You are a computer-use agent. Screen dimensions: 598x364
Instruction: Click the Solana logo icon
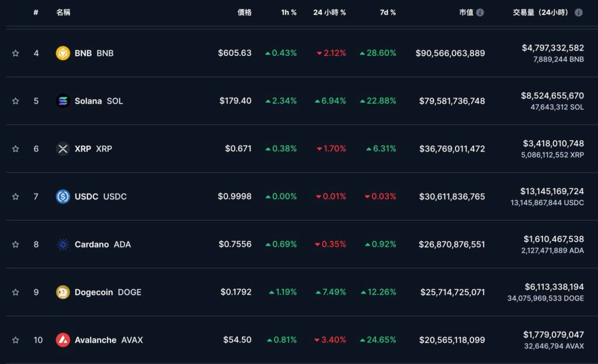[x=62, y=101]
